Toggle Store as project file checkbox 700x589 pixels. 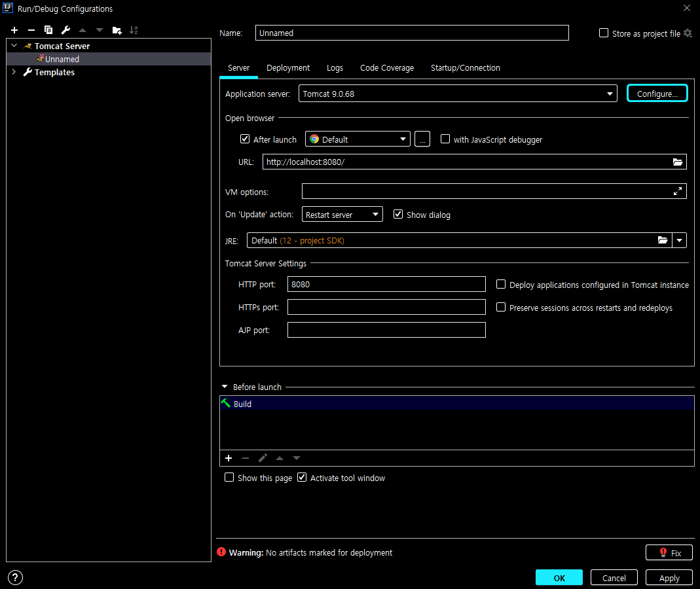pos(604,33)
